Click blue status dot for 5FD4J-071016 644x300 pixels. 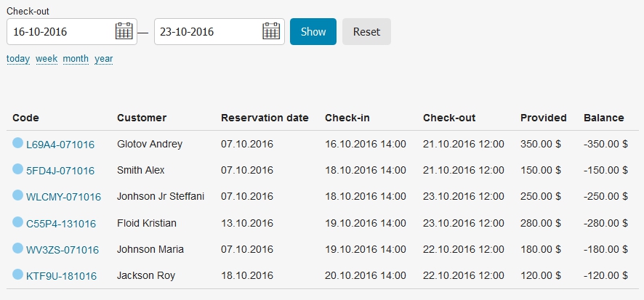(x=17, y=169)
